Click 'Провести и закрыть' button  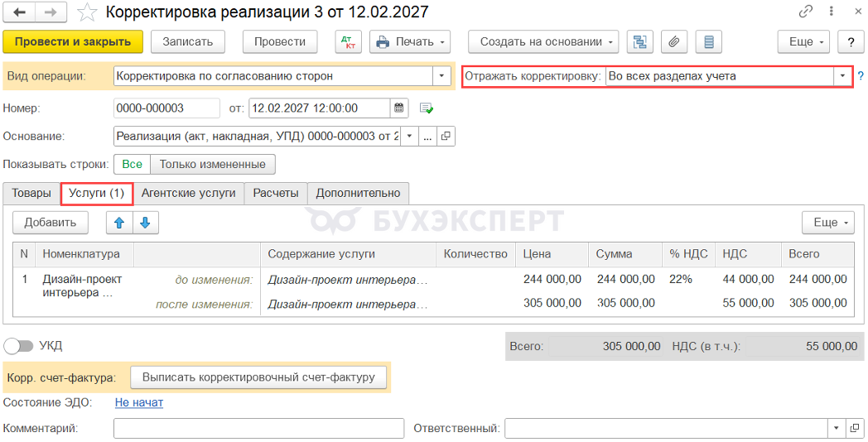click(73, 42)
